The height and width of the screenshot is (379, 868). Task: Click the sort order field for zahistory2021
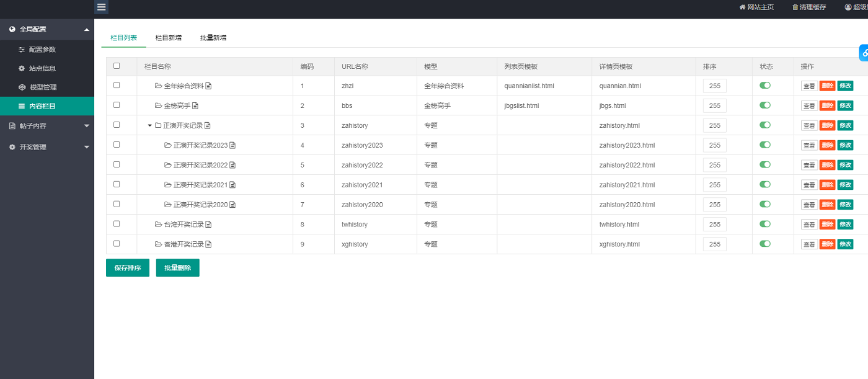[714, 185]
